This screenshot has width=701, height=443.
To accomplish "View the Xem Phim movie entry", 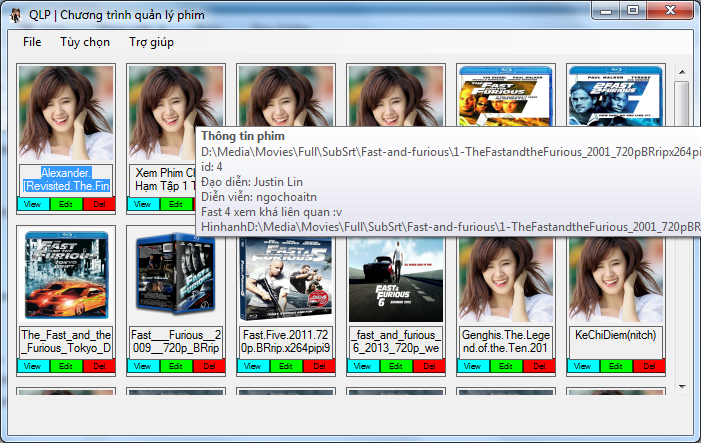I will pos(143,204).
